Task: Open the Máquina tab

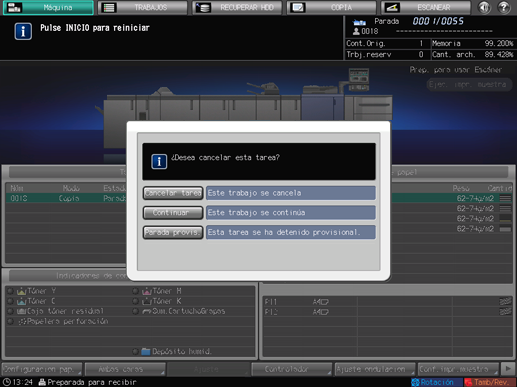Action: [48, 7]
